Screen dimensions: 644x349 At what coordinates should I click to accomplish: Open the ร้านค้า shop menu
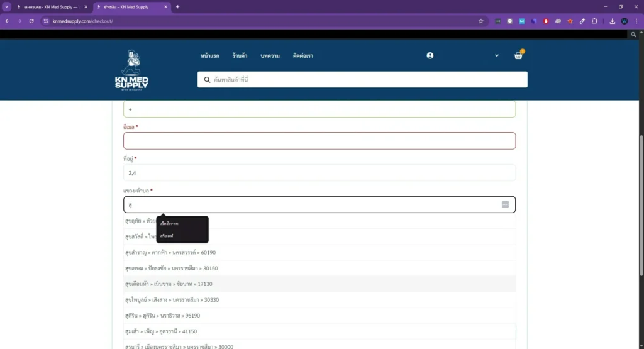(240, 56)
